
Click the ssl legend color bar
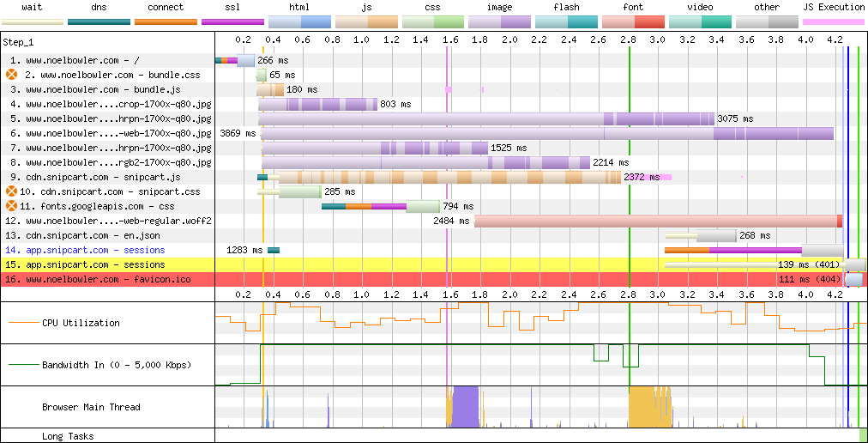click(233, 22)
